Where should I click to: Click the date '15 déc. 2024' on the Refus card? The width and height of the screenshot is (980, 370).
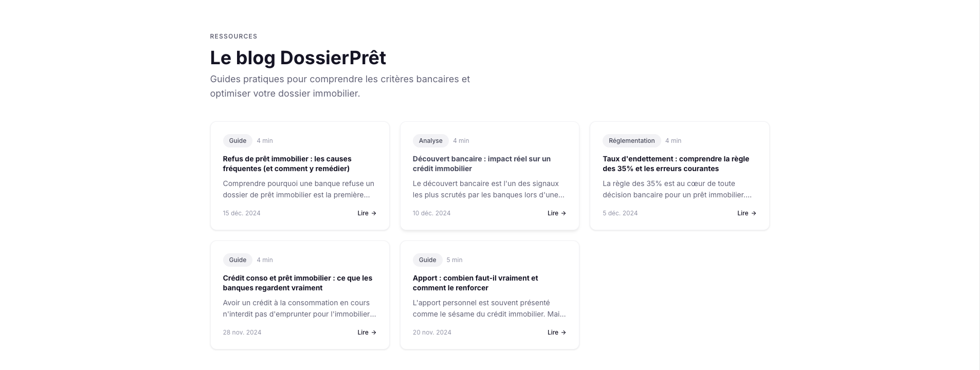[x=241, y=213]
